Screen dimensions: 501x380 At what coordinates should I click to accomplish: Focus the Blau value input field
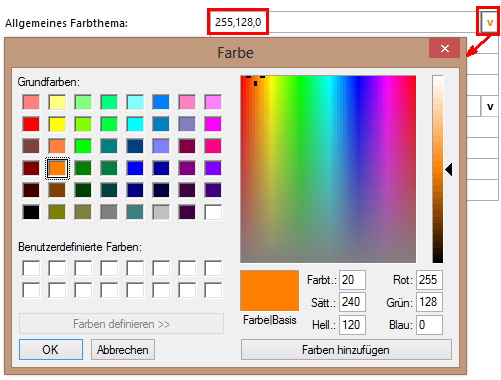[x=429, y=325]
